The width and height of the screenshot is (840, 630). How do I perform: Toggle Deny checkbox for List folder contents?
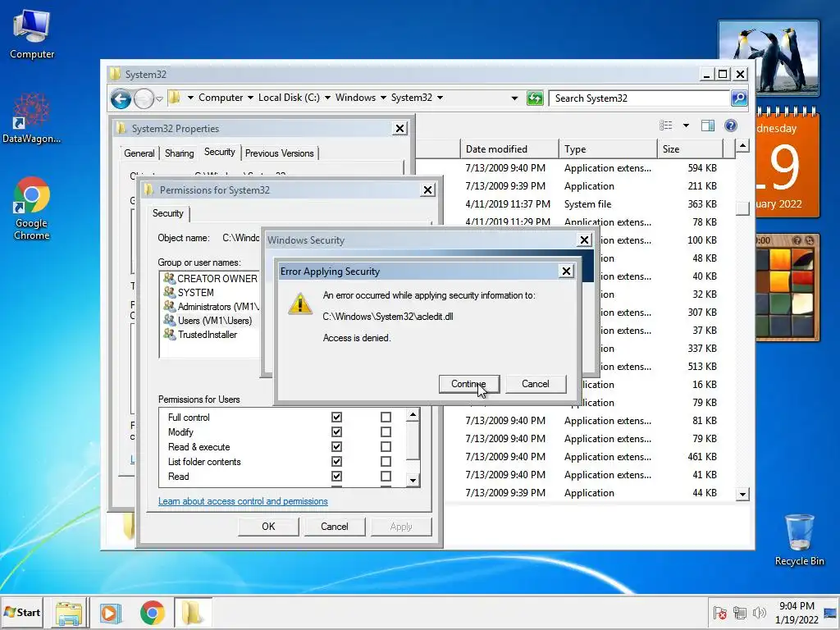[386, 461]
